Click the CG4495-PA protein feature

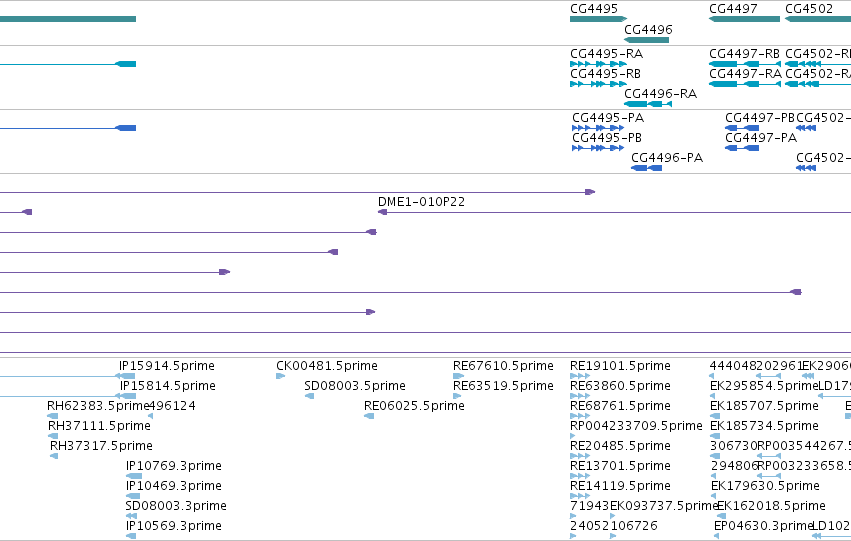tap(598, 128)
